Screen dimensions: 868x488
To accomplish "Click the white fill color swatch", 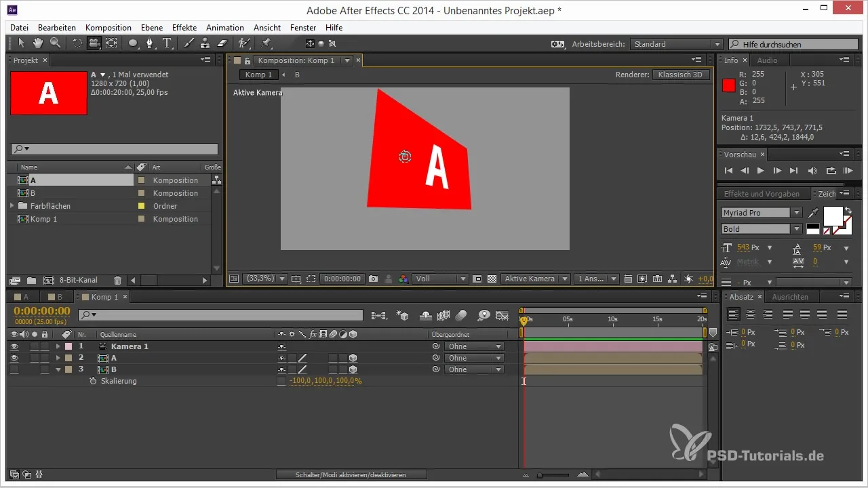I will click(833, 217).
